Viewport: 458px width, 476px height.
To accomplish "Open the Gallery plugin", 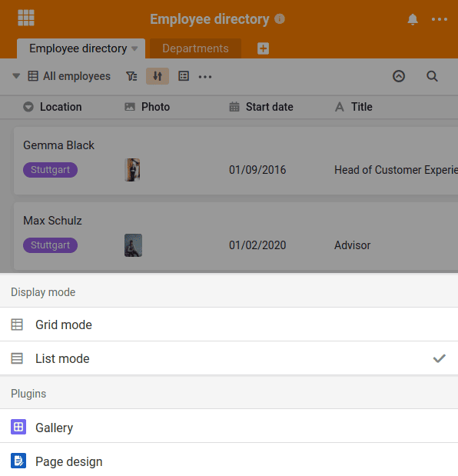I will pyautogui.click(x=229, y=428).
